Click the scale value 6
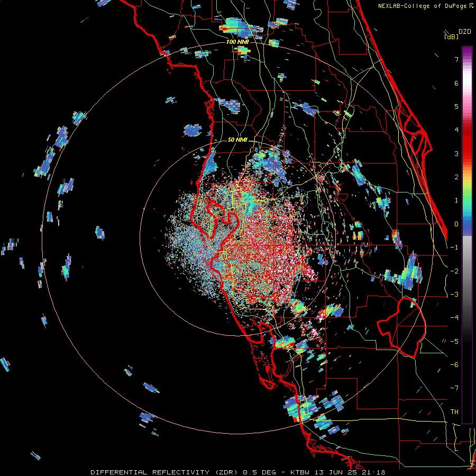The image size is (476, 476). 456,83
